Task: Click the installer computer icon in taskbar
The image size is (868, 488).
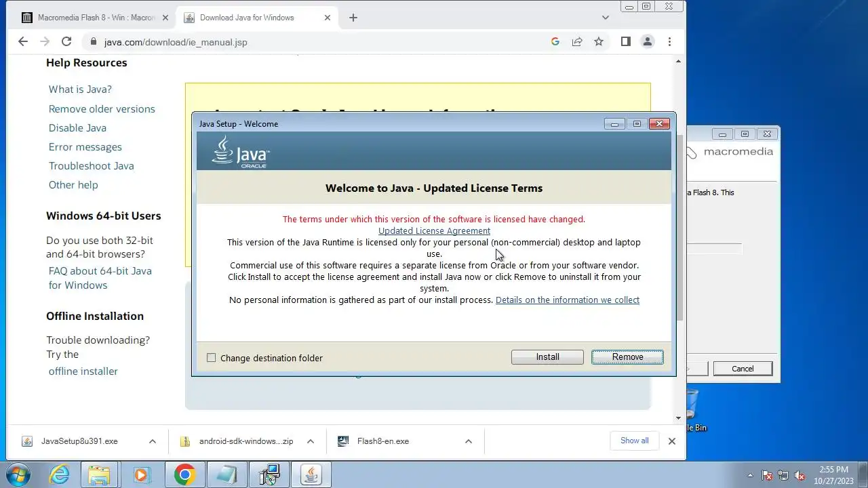Action: [269, 474]
